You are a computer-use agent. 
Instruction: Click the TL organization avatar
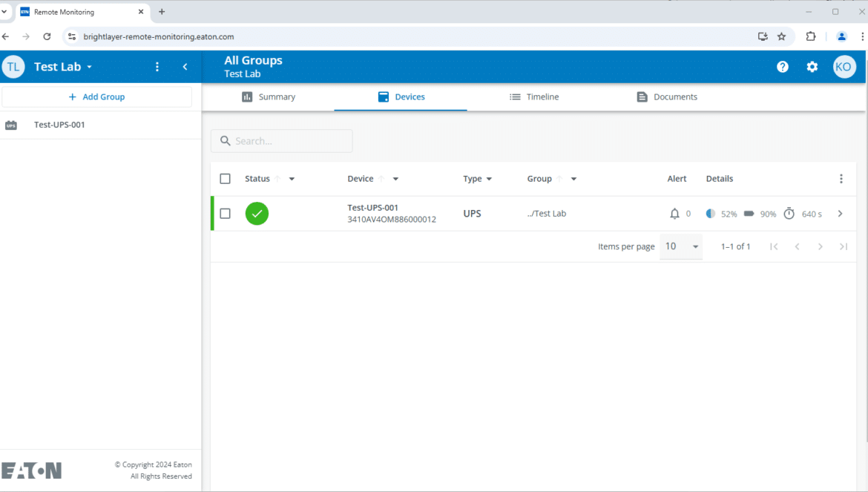(x=13, y=67)
